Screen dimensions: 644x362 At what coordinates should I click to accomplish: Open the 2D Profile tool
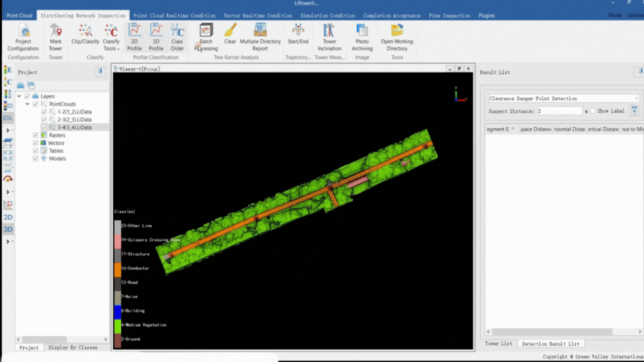(x=134, y=37)
